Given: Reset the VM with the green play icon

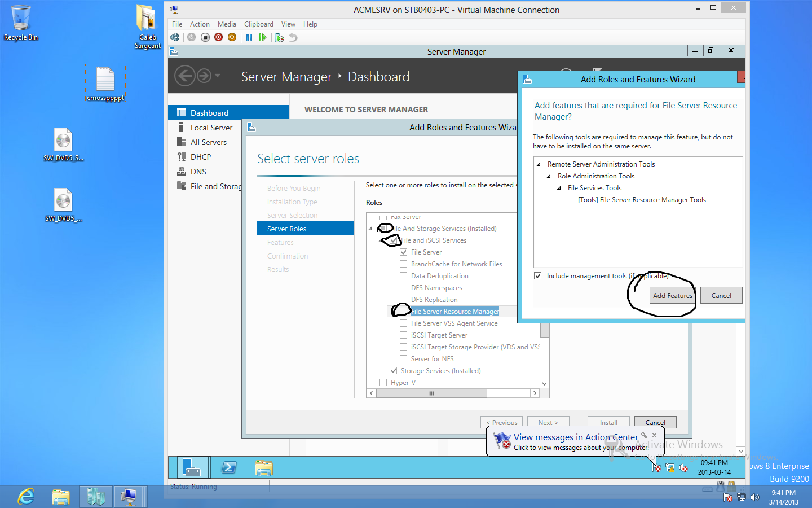Looking at the screenshot, I should 263,37.
